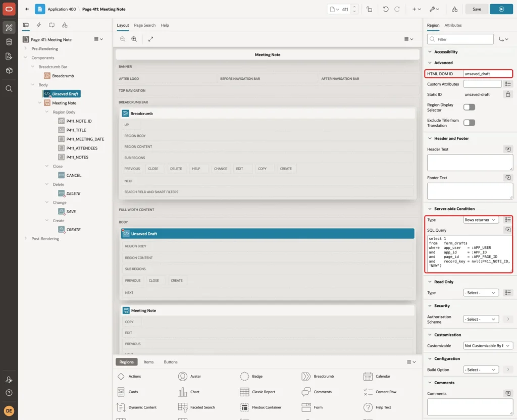The image size is (517, 420).
Task: Click the SQL Query text area
Action: pyautogui.click(x=470, y=253)
